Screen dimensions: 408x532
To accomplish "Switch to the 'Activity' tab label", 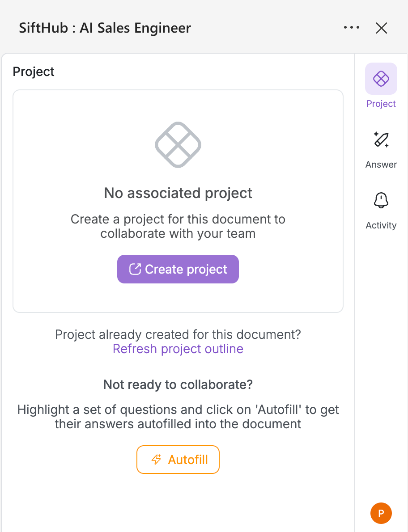I will click(x=381, y=225).
